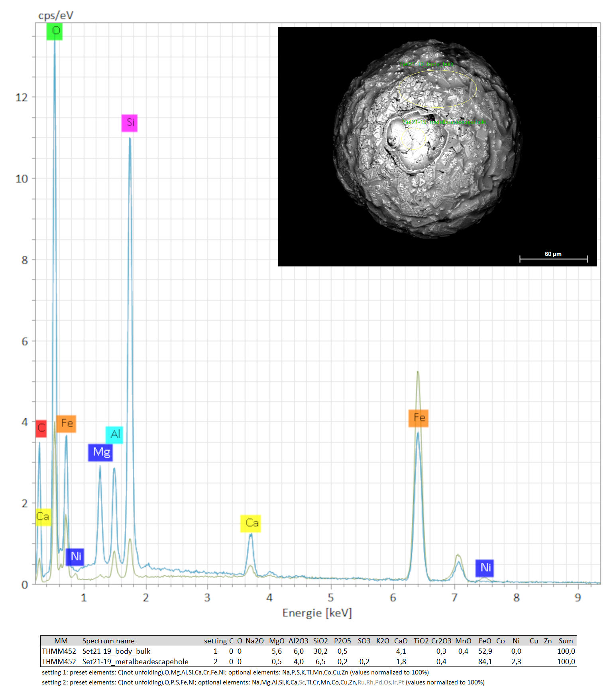Select the blue Mg element label

point(100,452)
